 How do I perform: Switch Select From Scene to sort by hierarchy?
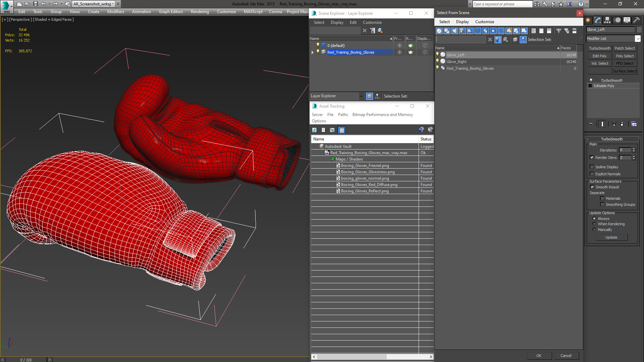(x=523, y=40)
